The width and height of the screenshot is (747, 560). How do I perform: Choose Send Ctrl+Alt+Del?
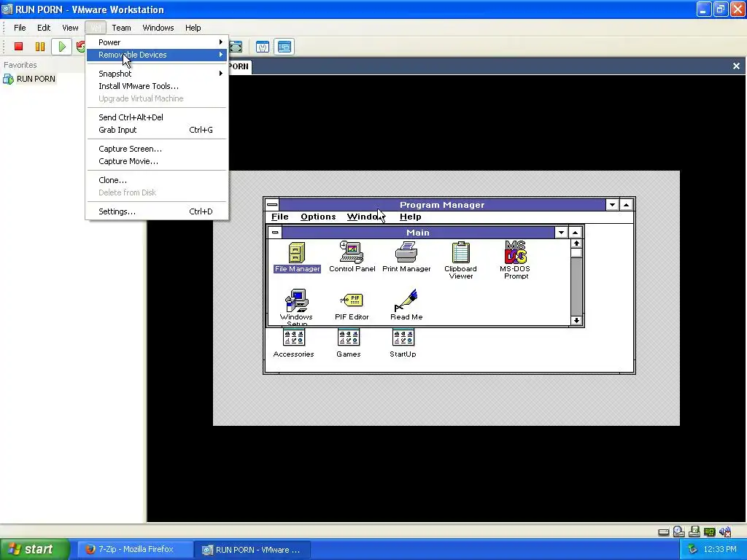[158, 117]
